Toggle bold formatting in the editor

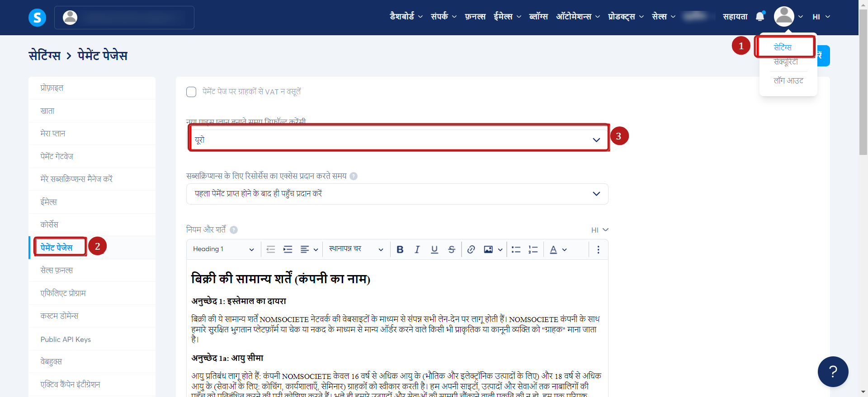pos(400,249)
